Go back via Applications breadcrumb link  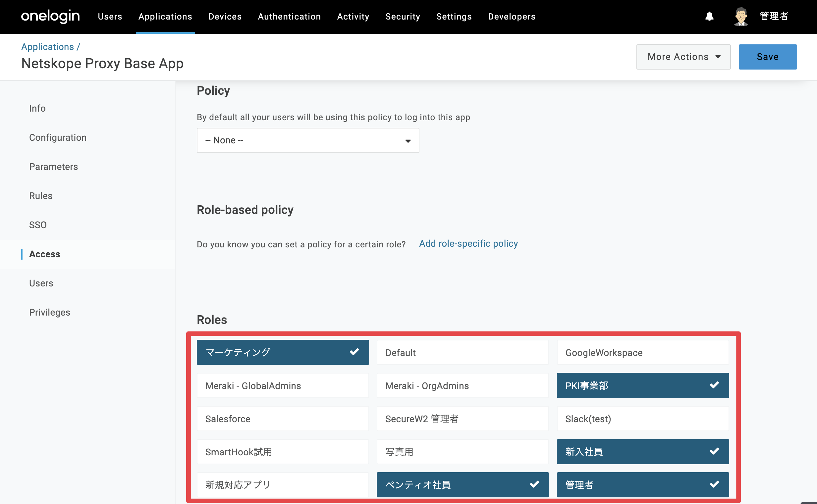point(48,47)
